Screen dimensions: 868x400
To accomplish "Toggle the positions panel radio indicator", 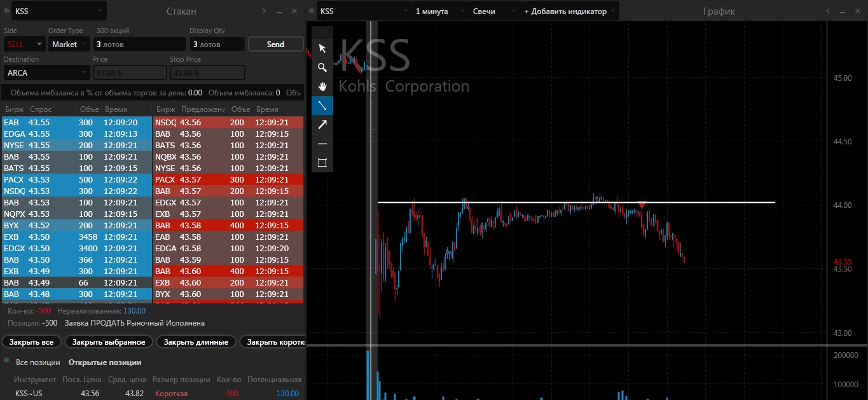I will (x=6, y=361).
